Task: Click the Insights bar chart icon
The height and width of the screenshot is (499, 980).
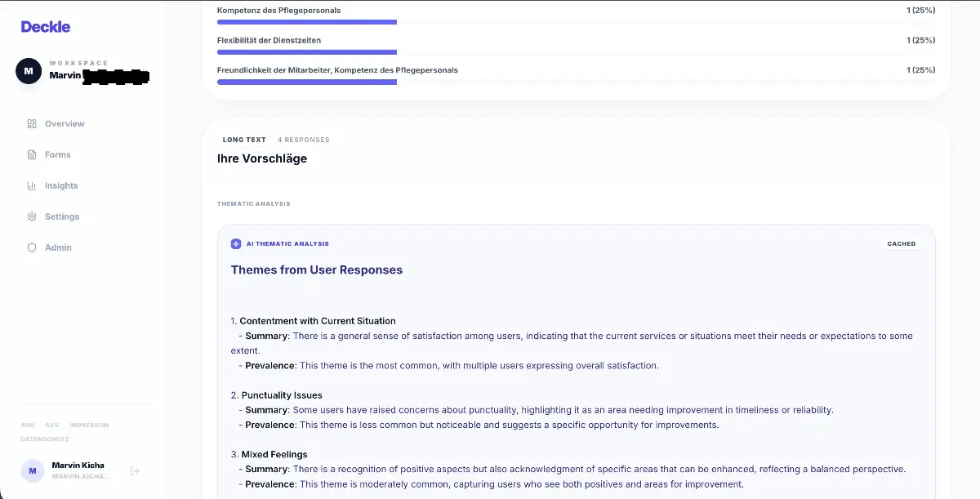Action: pos(32,186)
